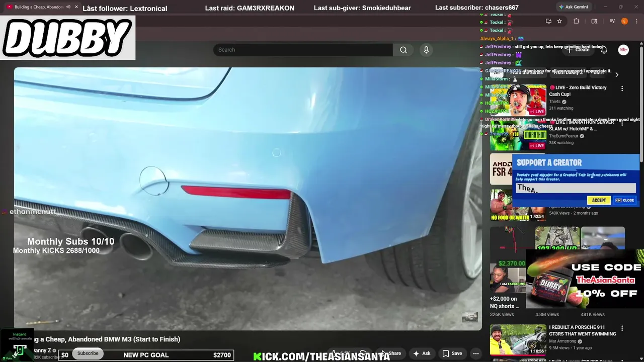Click the Create button
The image size is (644, 362).
coord(578,50)
